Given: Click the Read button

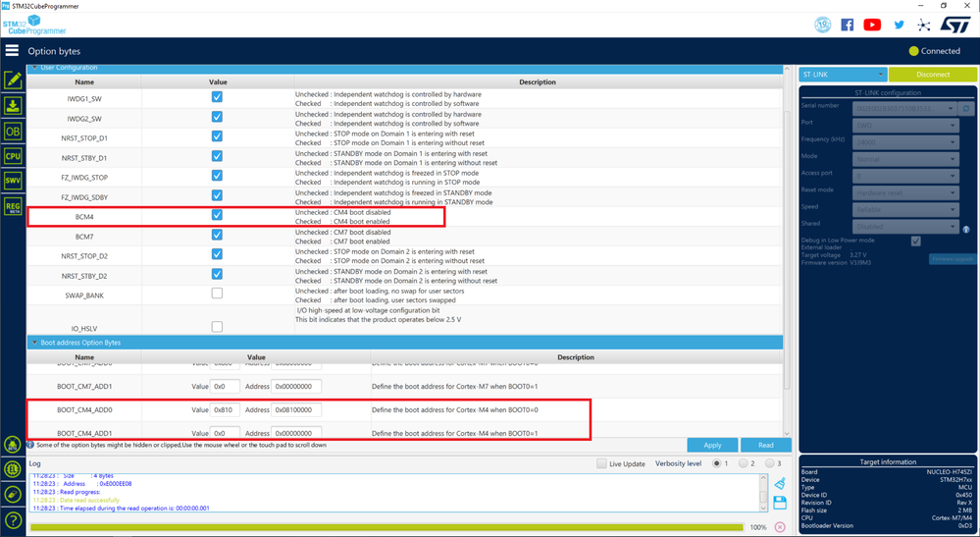Looking at the screenshot, I should (x=765, y=445).
